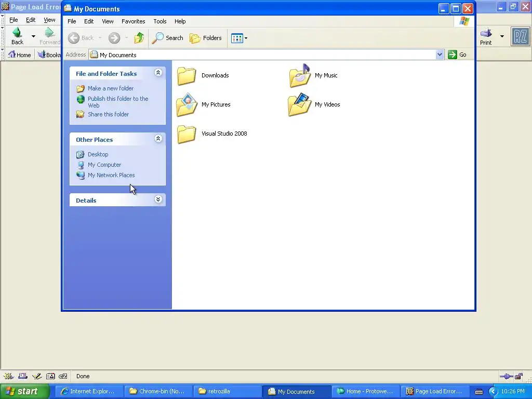Switch to retrozilla folder taskbar button
The image size is (532, 399).
[228, 391]
